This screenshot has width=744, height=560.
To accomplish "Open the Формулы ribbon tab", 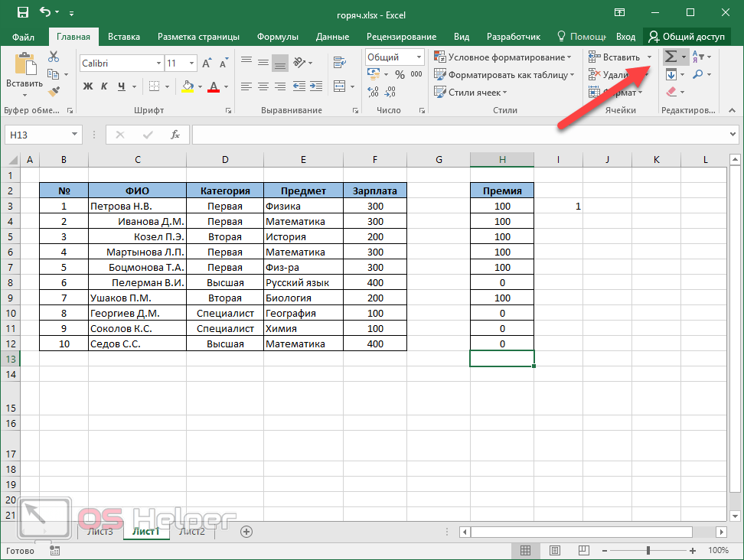I will pos(278,37).
